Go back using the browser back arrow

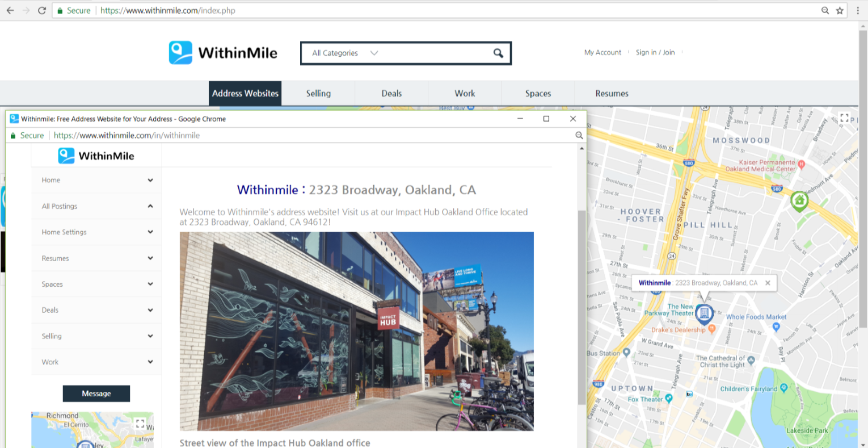[x=10, y=10]
